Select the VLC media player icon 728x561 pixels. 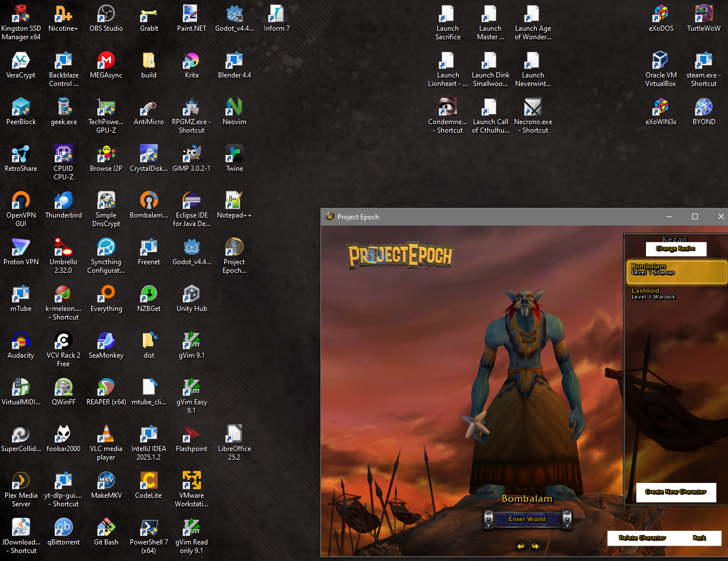(106, 443)
